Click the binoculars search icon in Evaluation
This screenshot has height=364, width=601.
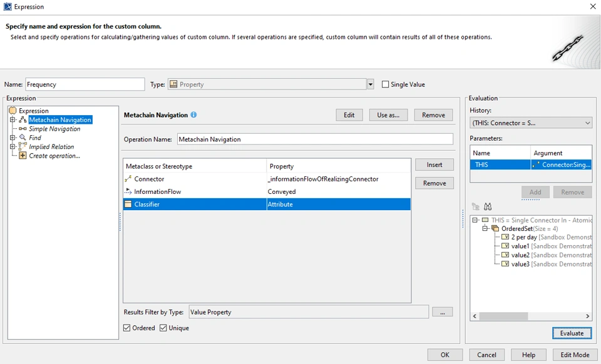[488, 206]
